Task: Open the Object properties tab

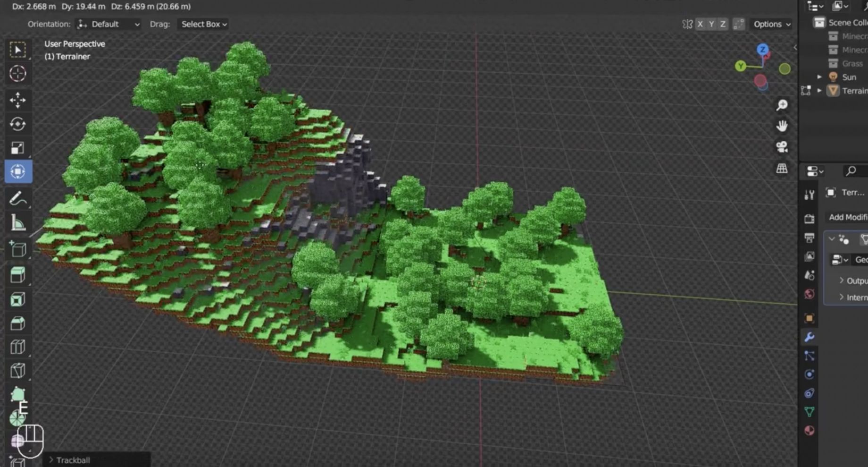Action: point(810,318)
